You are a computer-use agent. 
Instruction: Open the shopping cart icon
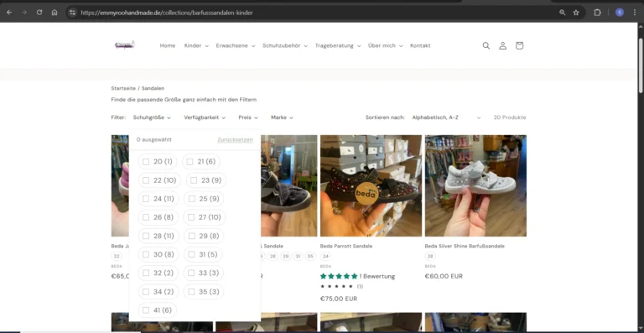519,45
